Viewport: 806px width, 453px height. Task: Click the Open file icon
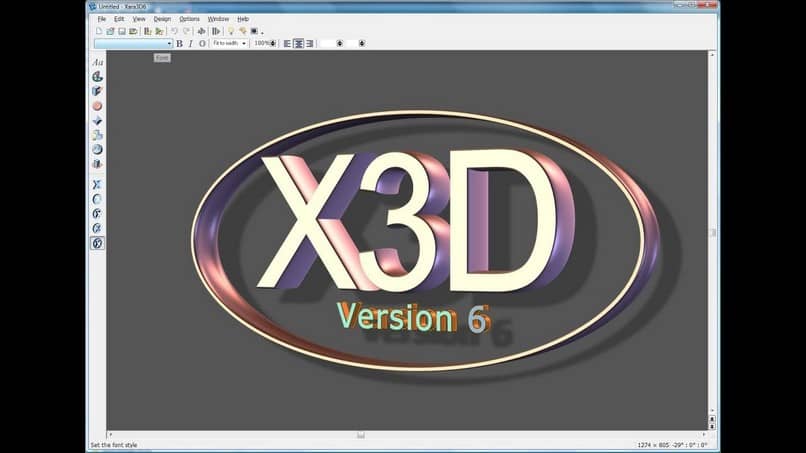110,31
